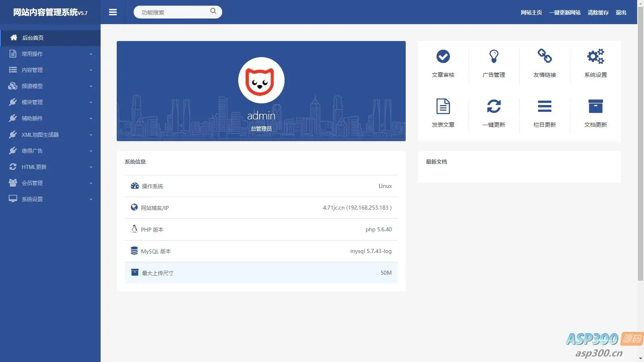
Task: Click the plug icon beside 模块管理
Action: pyautogui.click(x=13, y=102)
